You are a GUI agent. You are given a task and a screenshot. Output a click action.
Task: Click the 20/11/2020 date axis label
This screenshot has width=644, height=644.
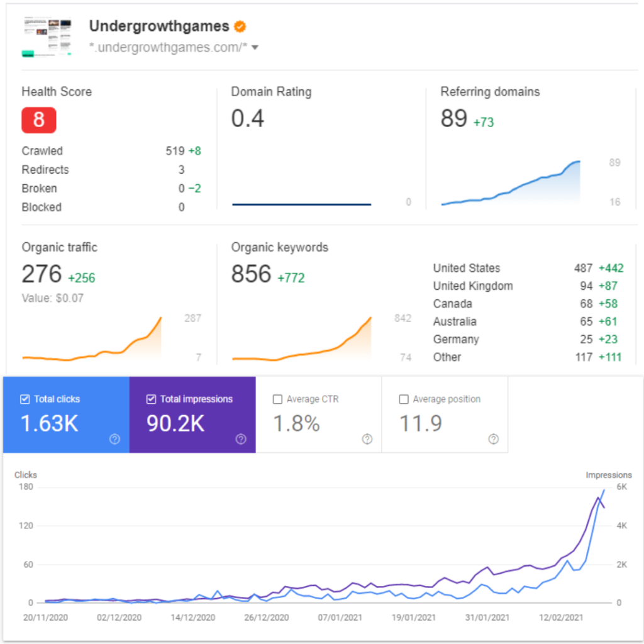pyautogui.click(x=45, y=618)
